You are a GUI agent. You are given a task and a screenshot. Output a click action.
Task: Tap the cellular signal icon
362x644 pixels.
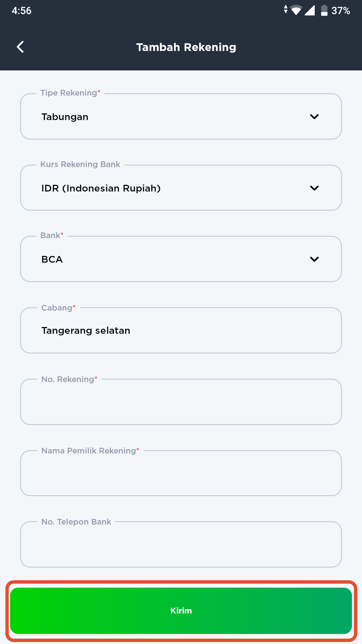pyautogui.click(x=310, y=10)
